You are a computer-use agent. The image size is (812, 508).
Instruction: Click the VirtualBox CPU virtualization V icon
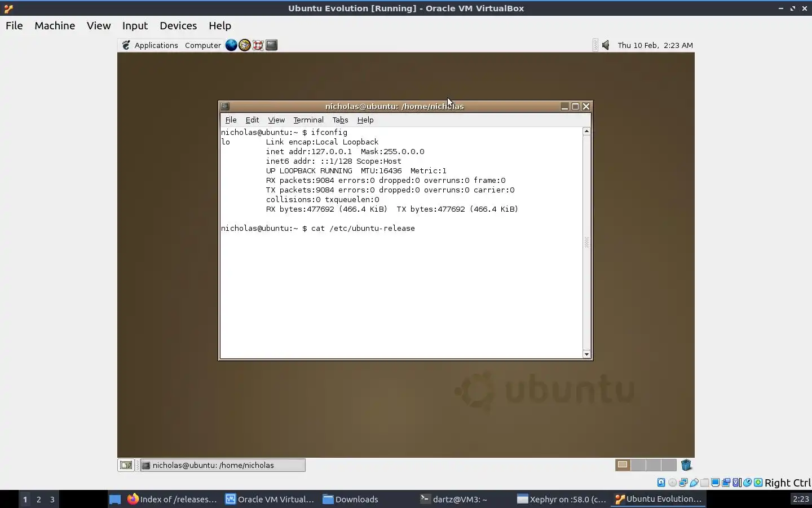click(736, 483)
